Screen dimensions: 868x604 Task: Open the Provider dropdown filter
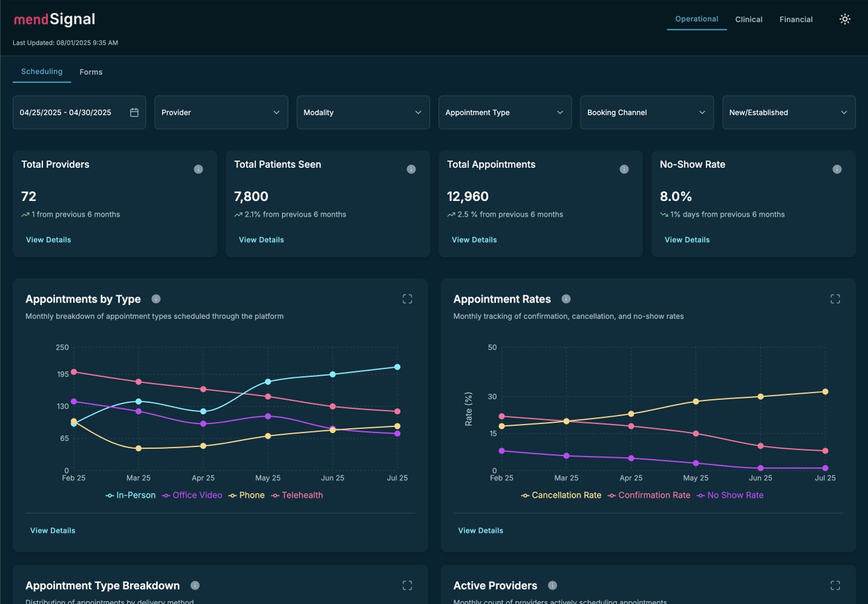click(x=221, y=112)
